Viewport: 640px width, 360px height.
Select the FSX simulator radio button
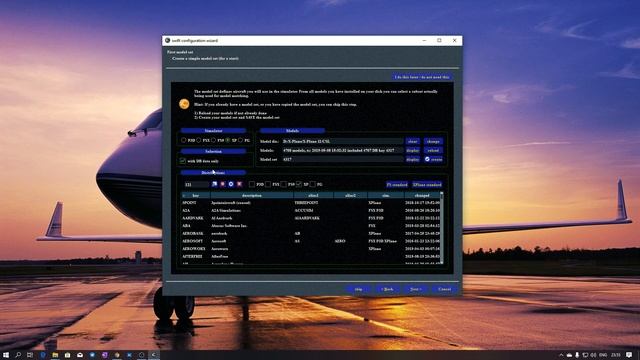coord(199,140)
